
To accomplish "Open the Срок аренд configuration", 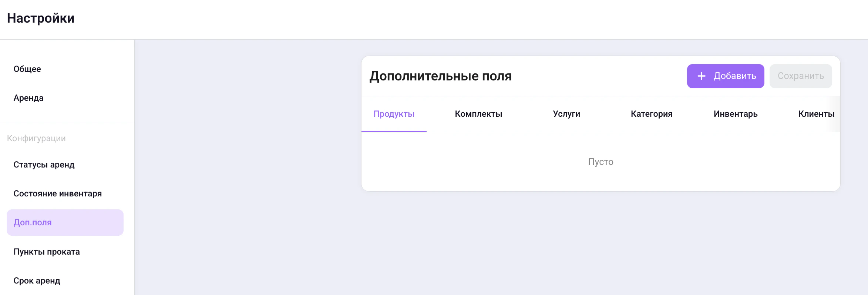I will tap(37, 280).
